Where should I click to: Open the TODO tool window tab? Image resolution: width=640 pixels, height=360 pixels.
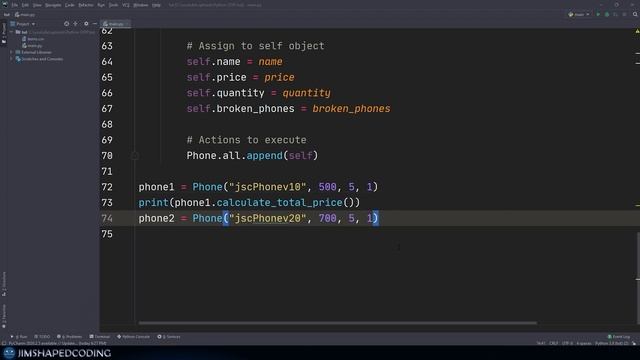coord(42,337)
